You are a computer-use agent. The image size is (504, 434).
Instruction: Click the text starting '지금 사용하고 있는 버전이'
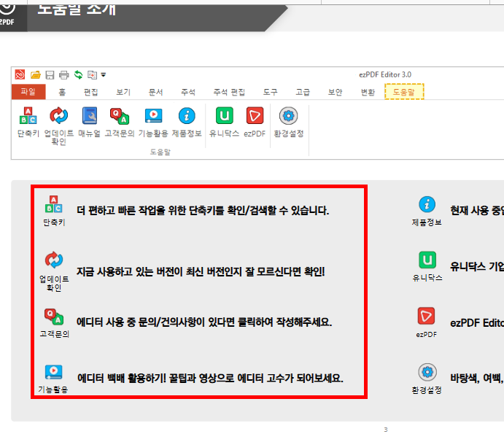click(201, 271)
